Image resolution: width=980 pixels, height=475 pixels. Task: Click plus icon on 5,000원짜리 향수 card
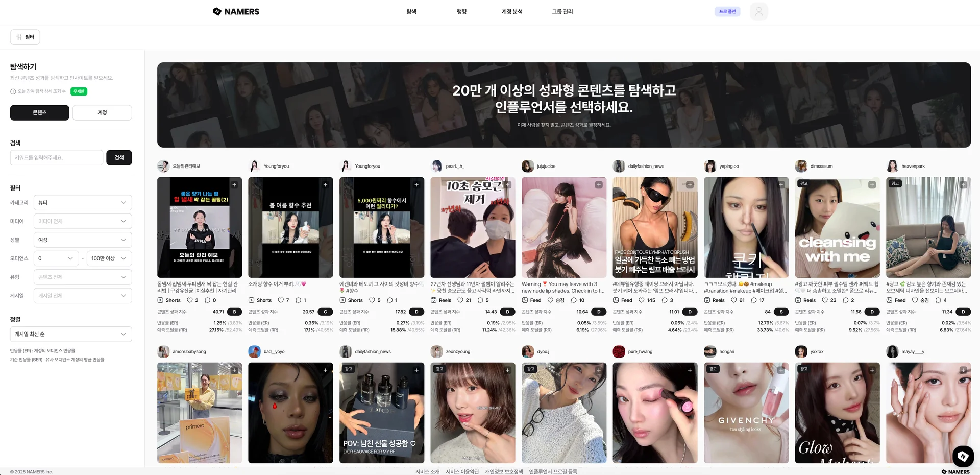[x=416, y=185]
